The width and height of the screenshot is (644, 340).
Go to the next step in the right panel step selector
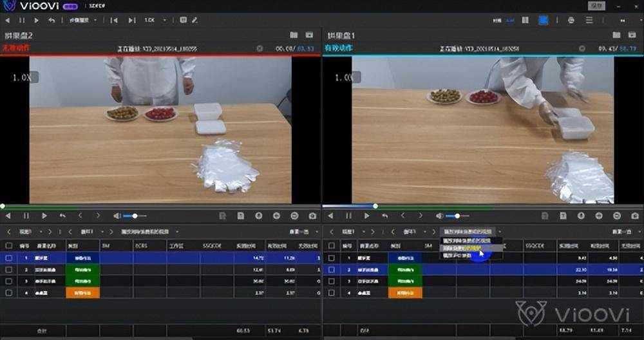click(x=433, y=232)
